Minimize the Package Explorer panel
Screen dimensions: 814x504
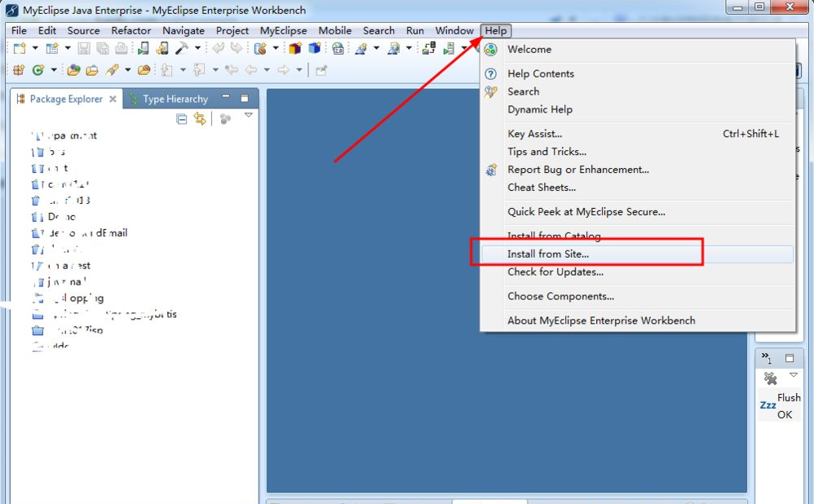pos(226,96)
